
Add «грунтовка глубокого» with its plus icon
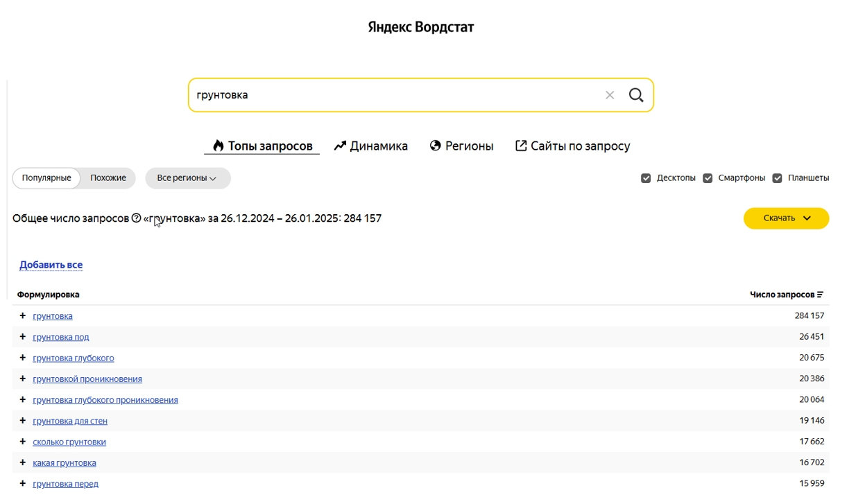pos(23,358)
